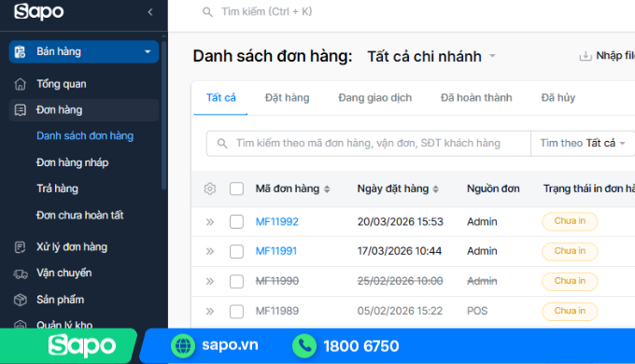The width and height of the screenshot is (635, 364).
Task: Open order link MF11992
Action: tap(277, 222)
